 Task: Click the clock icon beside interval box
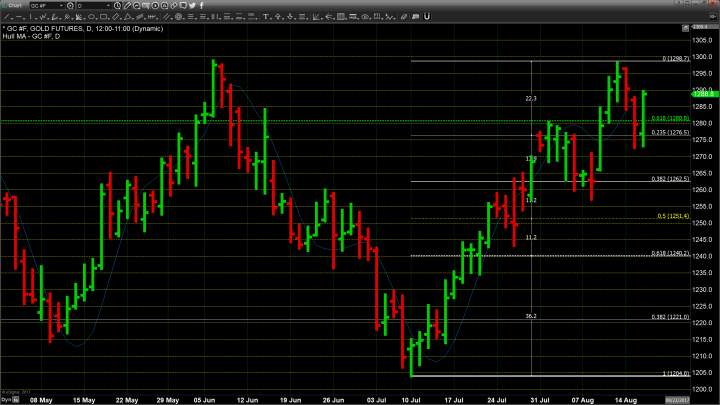point(117,5)
